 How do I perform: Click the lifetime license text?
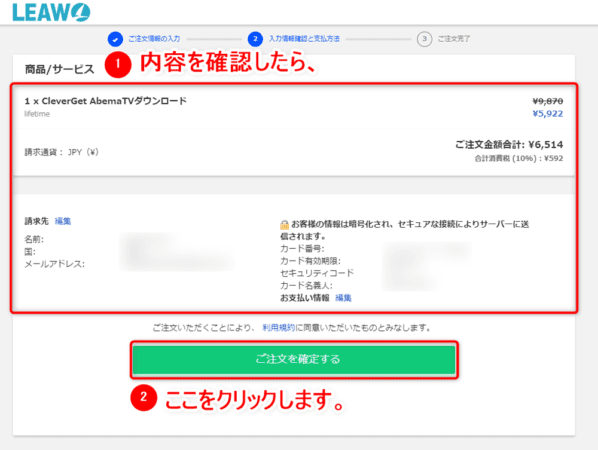click(x=37, y=114)
